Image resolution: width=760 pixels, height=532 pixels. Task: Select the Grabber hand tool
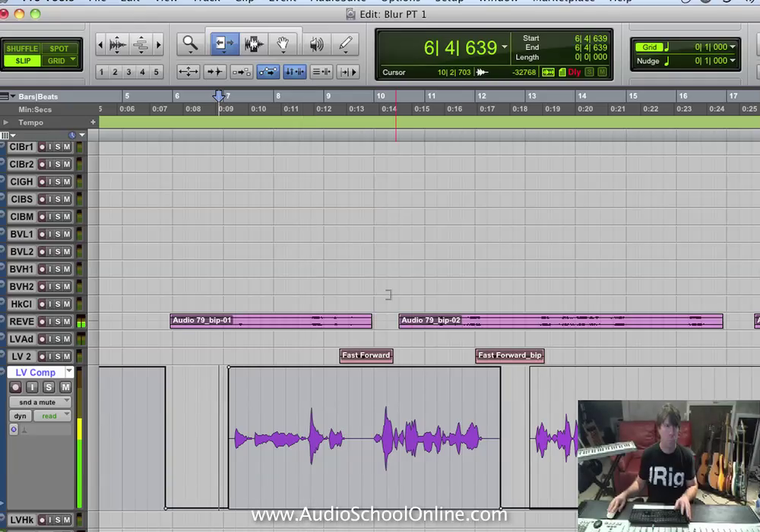283,44
